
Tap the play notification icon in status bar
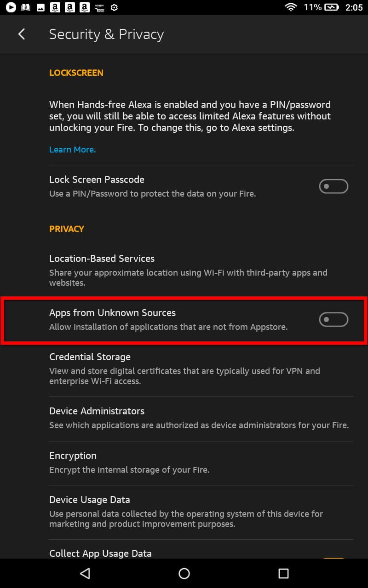click(x=11, y=7)
